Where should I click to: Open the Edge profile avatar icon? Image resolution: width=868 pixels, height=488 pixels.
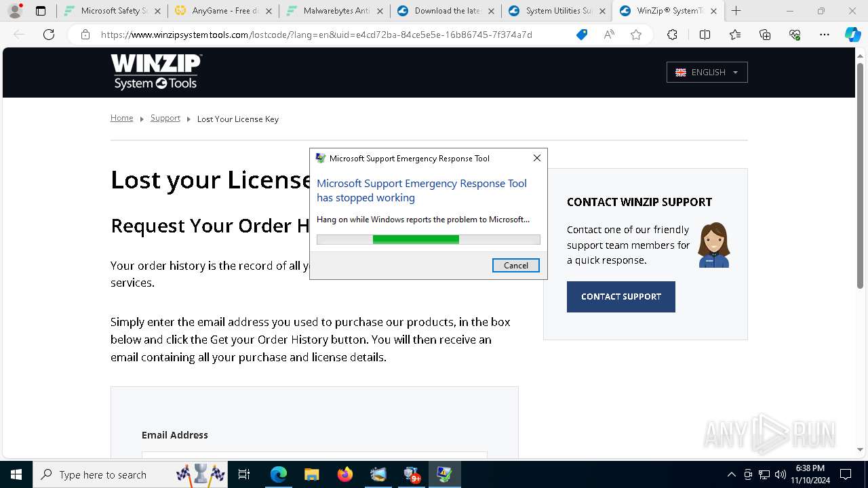pos(14,11)
